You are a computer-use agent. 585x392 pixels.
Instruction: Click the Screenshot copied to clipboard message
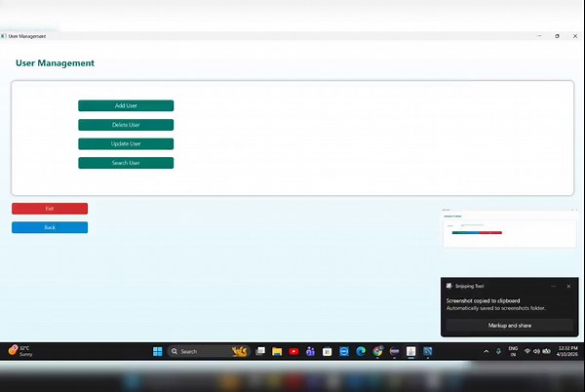coord(483,300)
